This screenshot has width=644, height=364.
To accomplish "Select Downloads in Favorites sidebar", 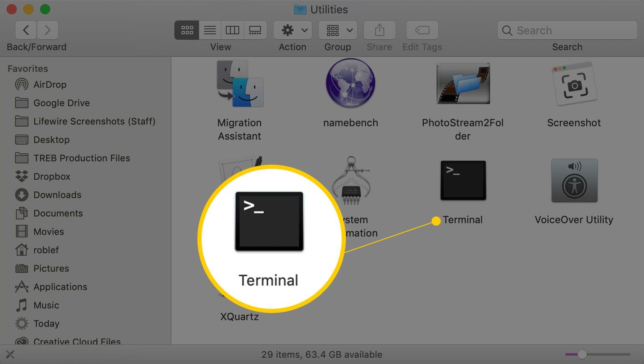I will tap(57, 195).
